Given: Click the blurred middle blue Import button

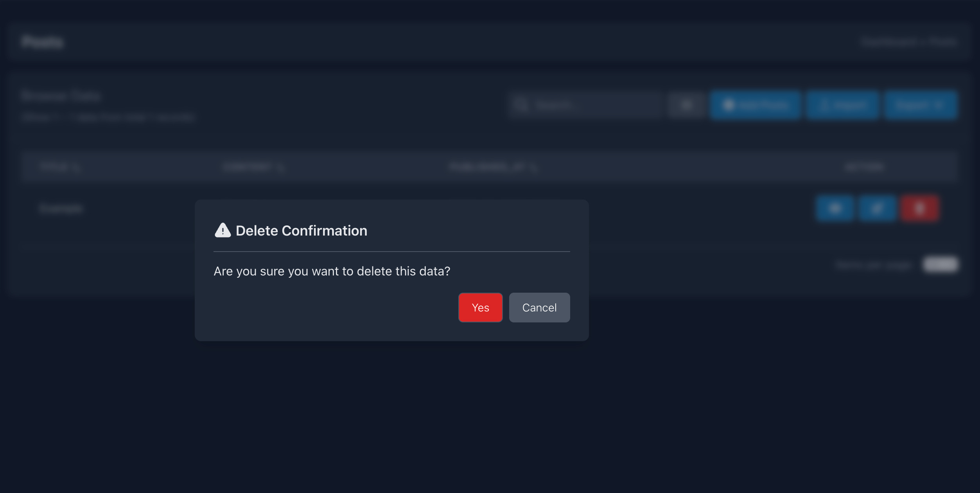Looking at the screenshot, I should click(x=842, y=105).
